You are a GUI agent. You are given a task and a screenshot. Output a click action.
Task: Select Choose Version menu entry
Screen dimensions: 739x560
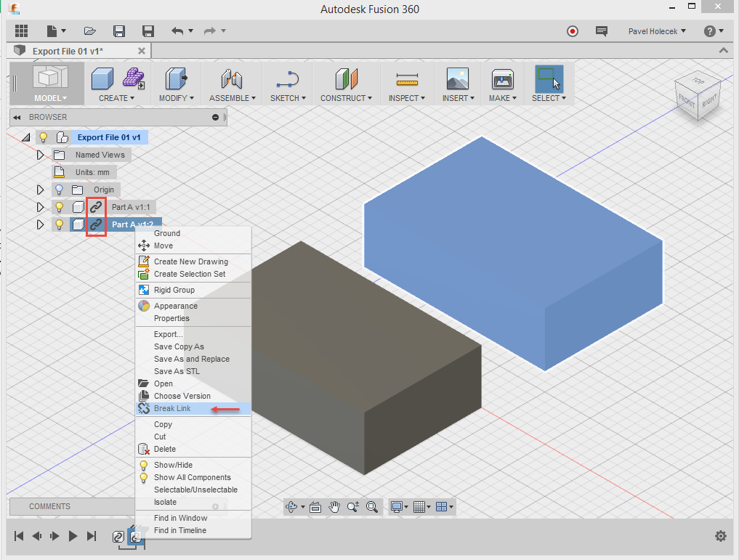[x=193, y=396]
